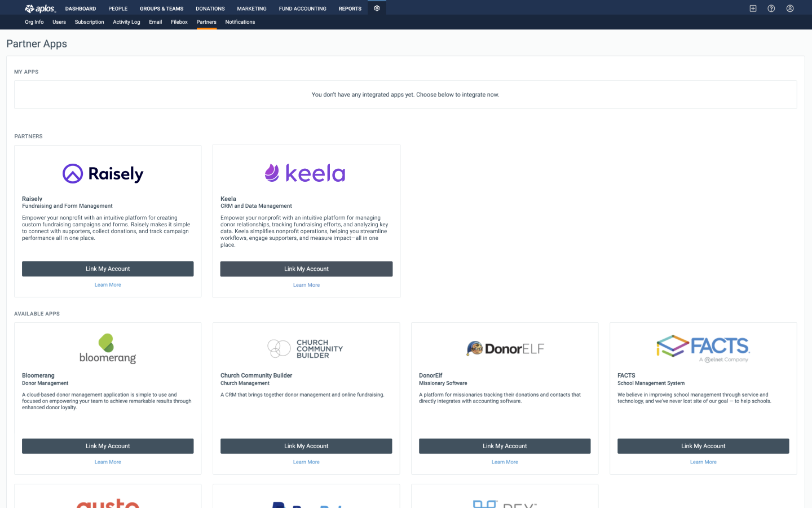Screen dimensions: 812x508
Task: Switch to the Users tab
Action: 59,22
